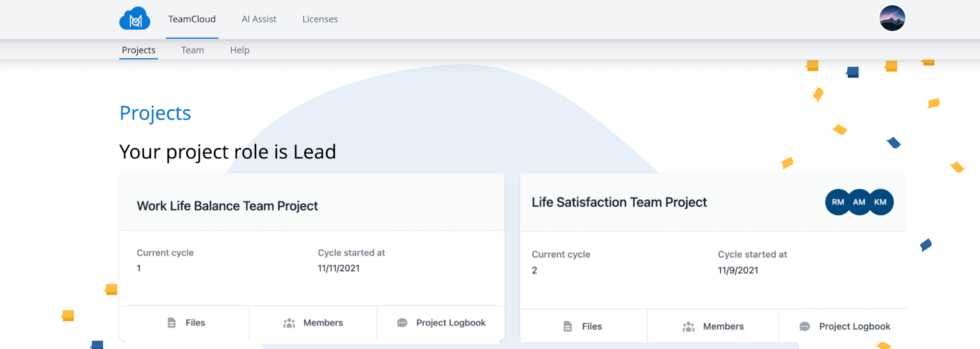
Task: Click the TeamCloud cloud logo icon
Action: pos(135,19)
